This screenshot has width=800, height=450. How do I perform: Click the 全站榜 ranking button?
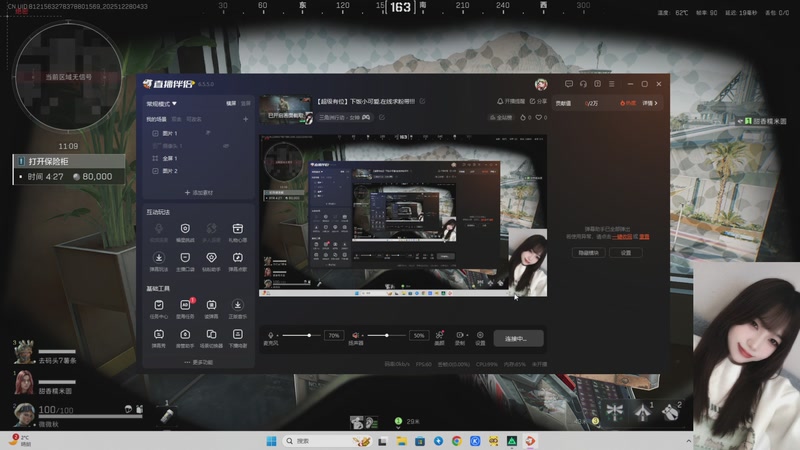(x=501, y=117)
